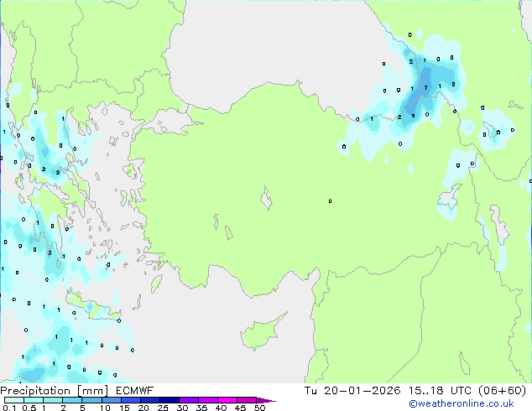Pick the 10–15 mm blue legend swatch

112,400
